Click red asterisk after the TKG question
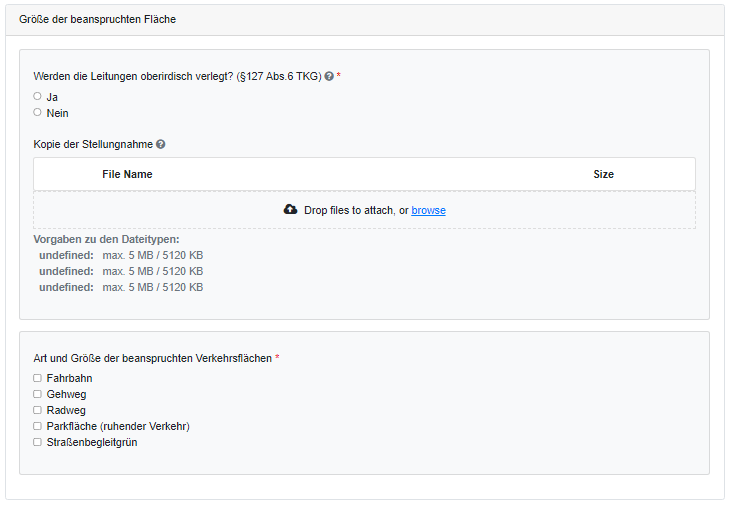Image resolution: width=729 pixels, height=505 pixels. coord(339,76)
